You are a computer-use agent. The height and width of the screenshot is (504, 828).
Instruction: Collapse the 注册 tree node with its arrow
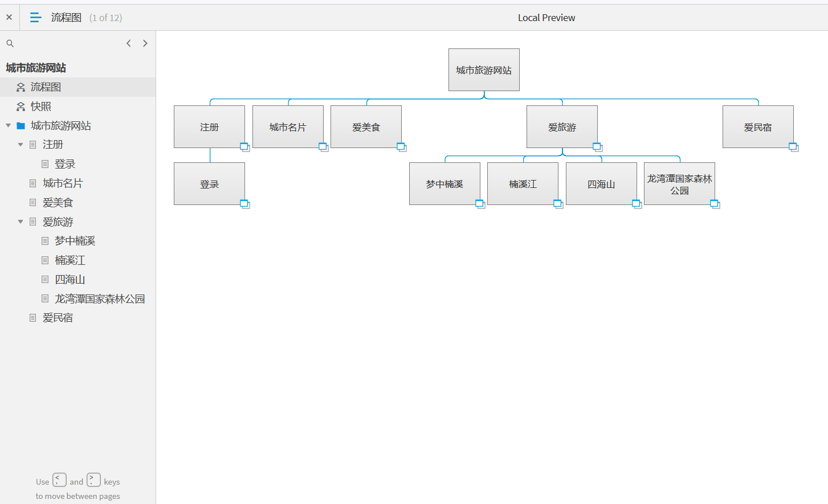(21, 145)
